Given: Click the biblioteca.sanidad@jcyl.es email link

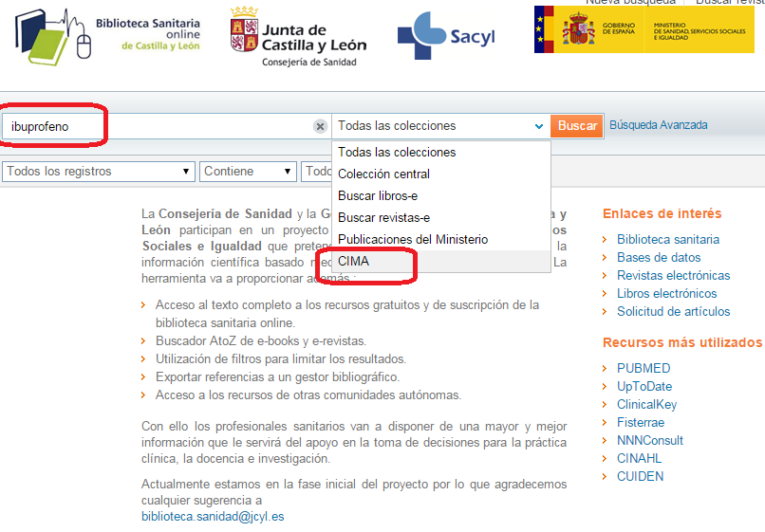Looking at the screenshot, I should pos(212,517).
